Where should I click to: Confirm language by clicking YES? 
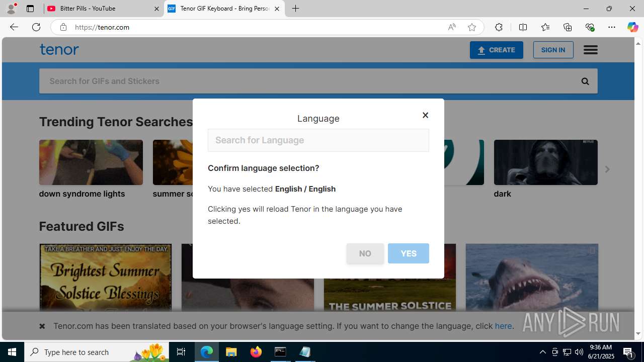[408, 253]
